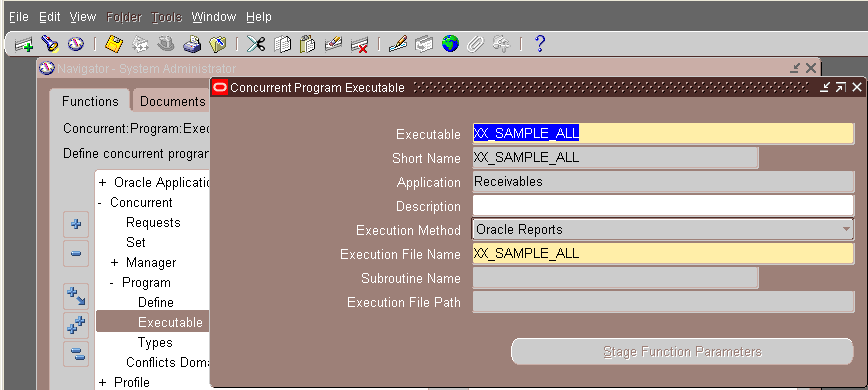
Task: Click the Switch Responsibilities hat icon
Action: coord(166,44)
